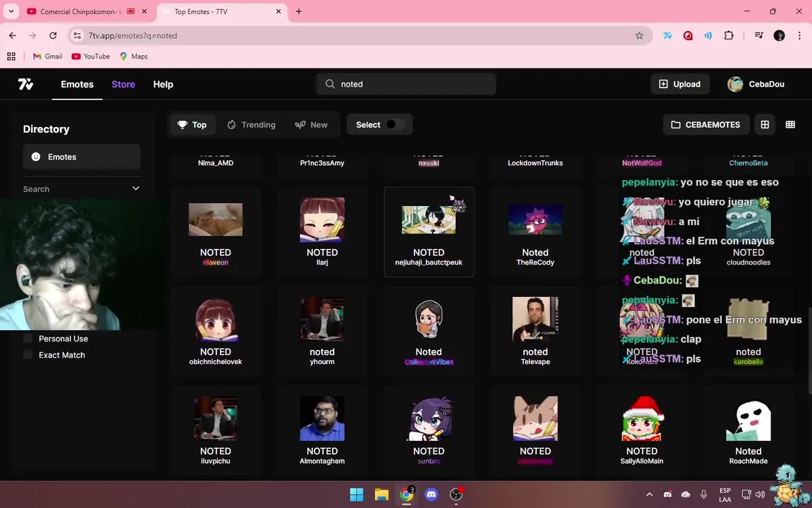The image size is (812, 508).
Task: Click the LockdownTrunks author name
Action: coord(535,163)
